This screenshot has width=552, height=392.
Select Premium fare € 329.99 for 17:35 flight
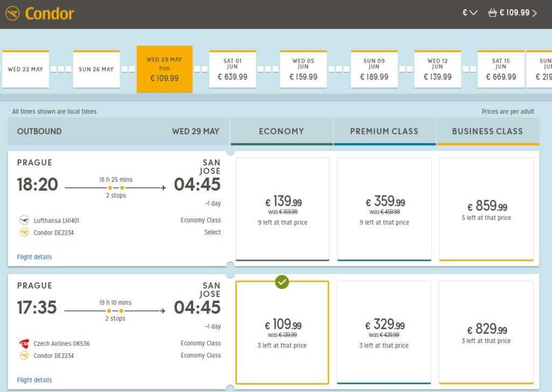384,333
